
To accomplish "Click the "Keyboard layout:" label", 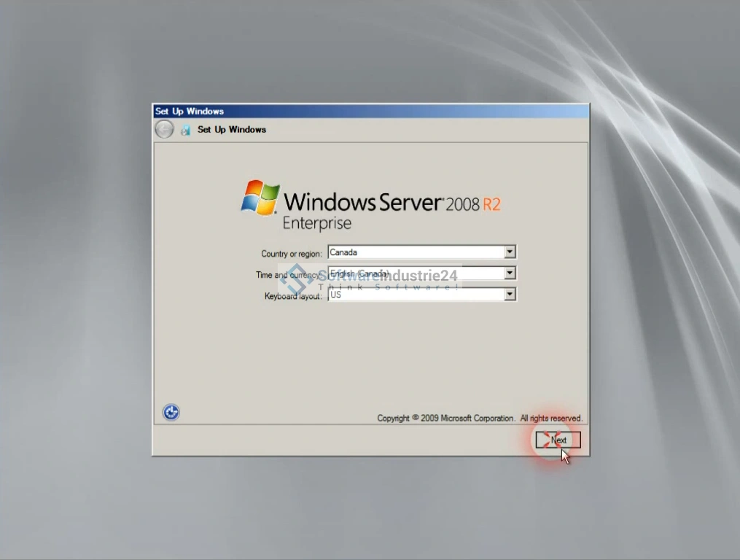I will [292, 297].
